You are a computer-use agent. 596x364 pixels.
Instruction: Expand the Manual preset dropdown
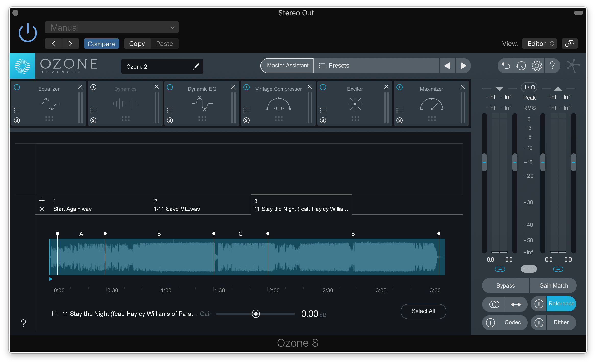pyautogui.click(x=172, y=27)
